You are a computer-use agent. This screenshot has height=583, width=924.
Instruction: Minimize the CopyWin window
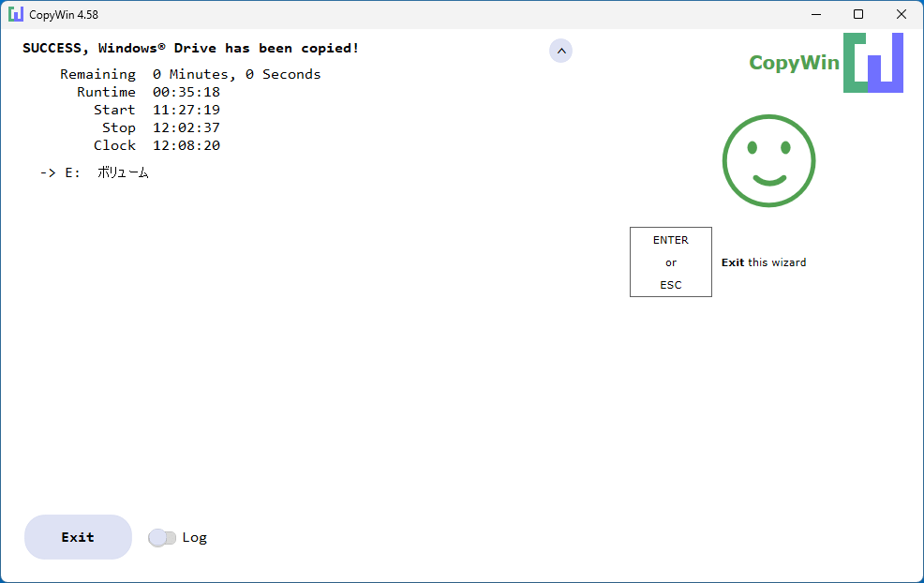pos(816,14)
